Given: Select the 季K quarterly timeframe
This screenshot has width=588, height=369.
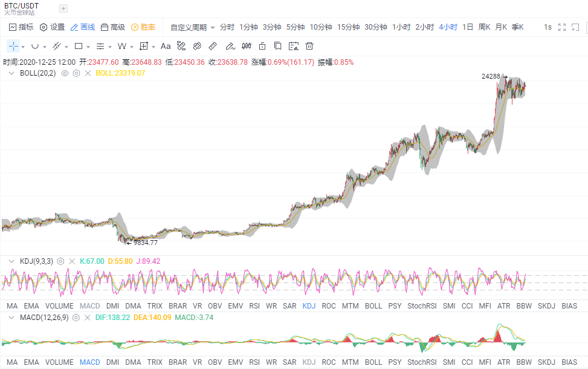Looking at the screenshot, I should tap(517, 27).
